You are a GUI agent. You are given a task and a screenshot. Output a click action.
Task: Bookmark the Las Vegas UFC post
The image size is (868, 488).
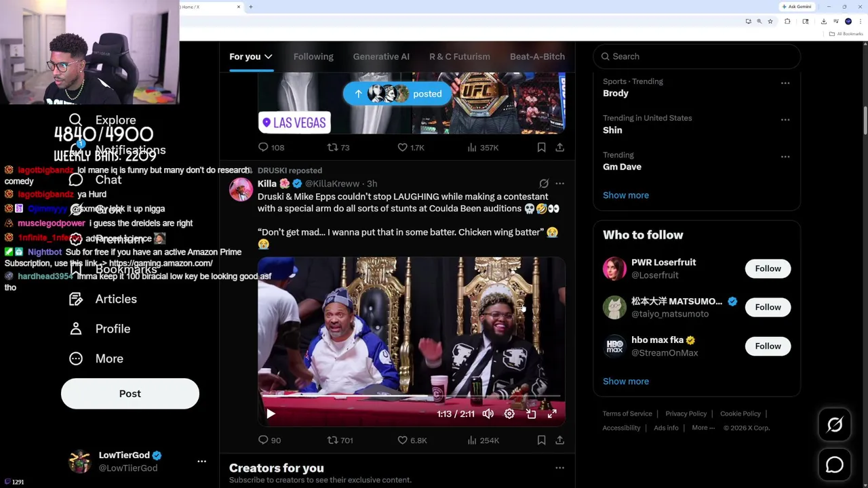point(541,147)
